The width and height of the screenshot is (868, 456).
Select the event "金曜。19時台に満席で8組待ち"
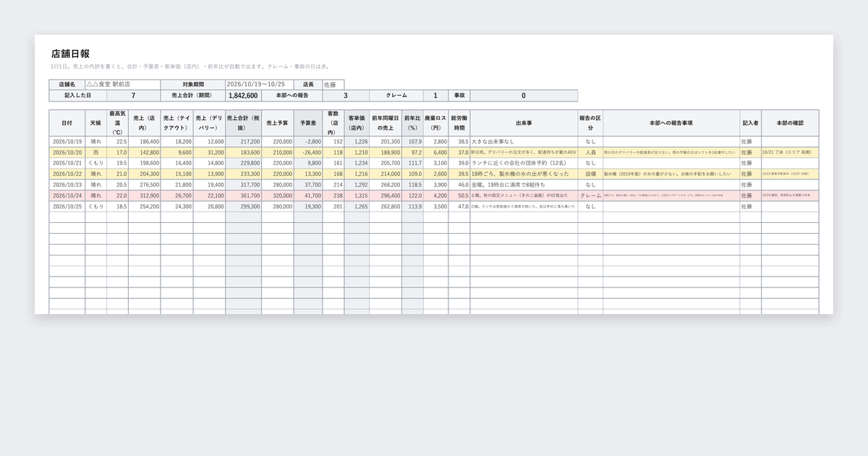pos(524,185)
